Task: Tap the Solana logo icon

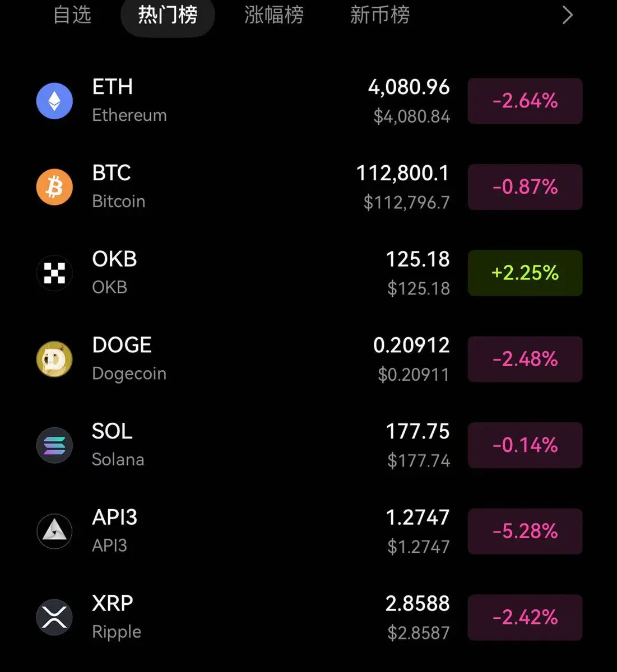Action: pos(54,445)
